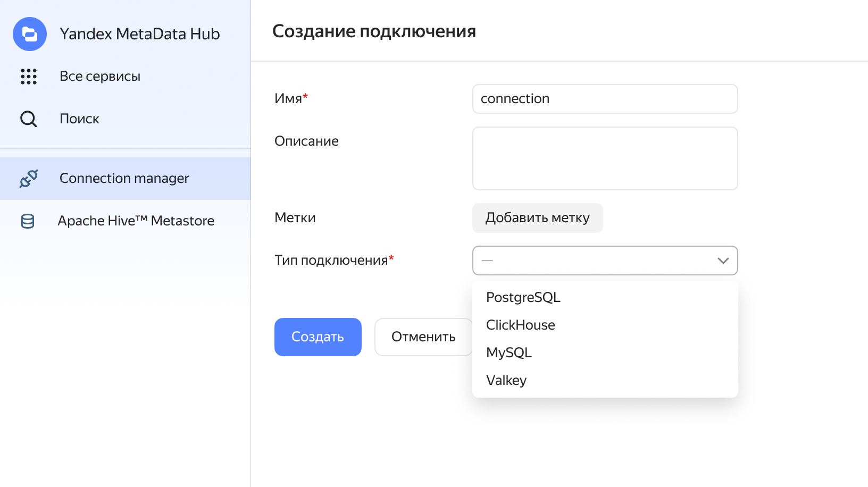The width and height of the screenshot is (868, 487).
Task: Open the all services grid icon
Action: 29,77
